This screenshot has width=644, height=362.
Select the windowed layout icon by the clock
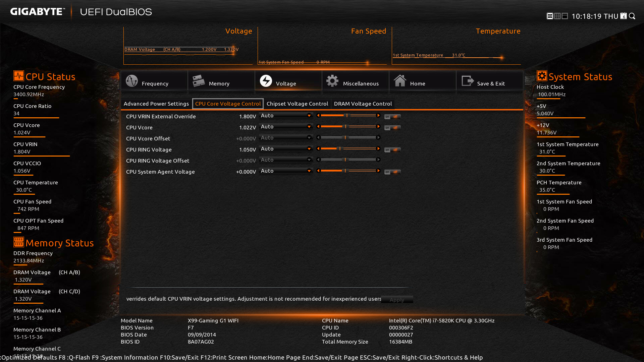(x=565, y=16)
